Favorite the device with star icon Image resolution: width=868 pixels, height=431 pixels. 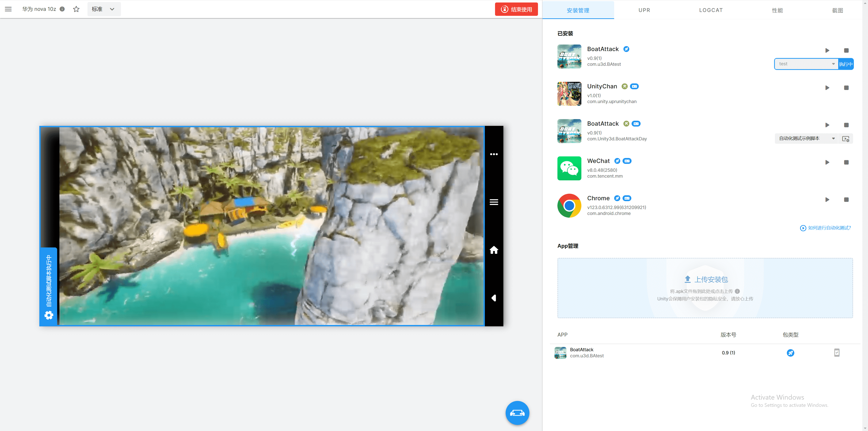pos(76,9)
